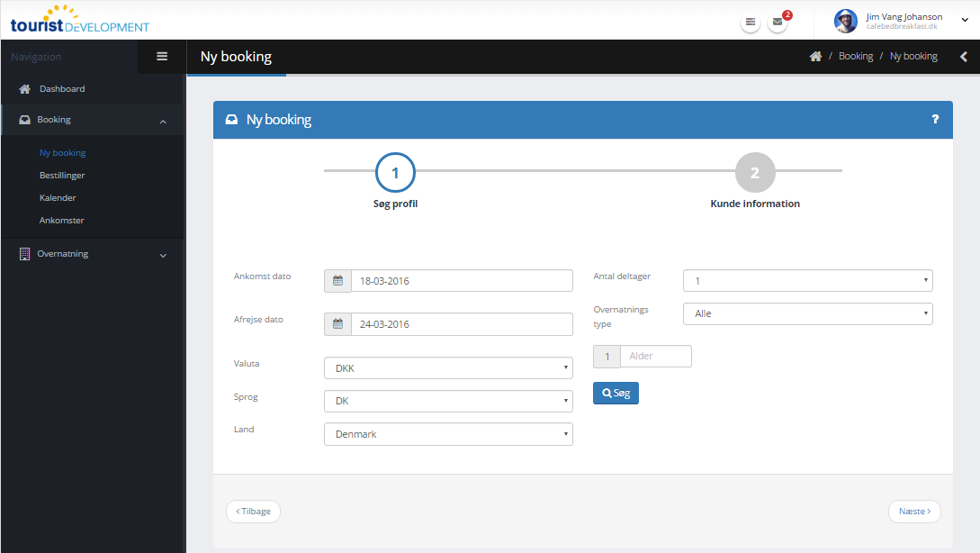The image size is (980, 553).
Task: Open the Sprog dropdown
Action: pyautogui.click(x=448, y=401)
